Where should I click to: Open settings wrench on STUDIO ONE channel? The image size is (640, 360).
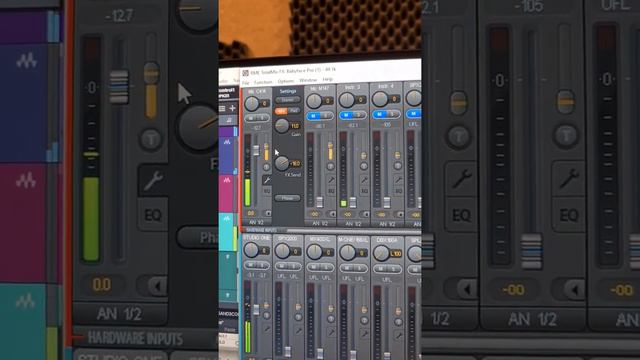click(x=267, y=329)
